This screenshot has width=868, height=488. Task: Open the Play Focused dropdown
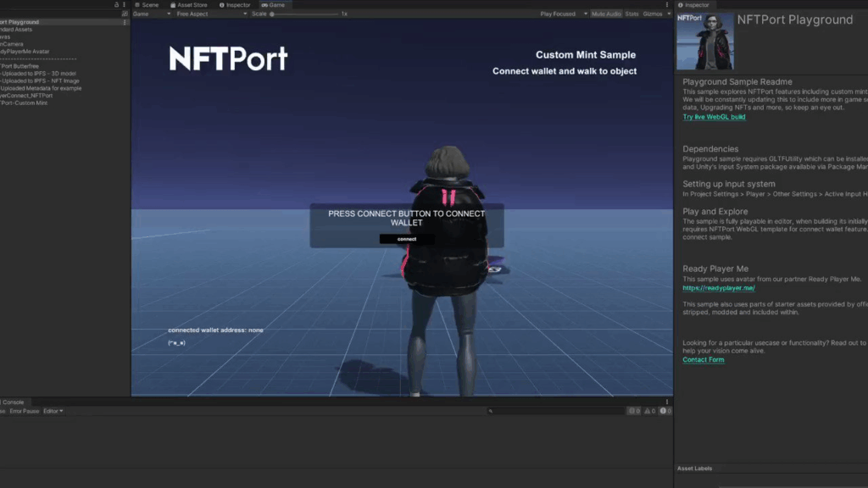click(x=564, y=14)
